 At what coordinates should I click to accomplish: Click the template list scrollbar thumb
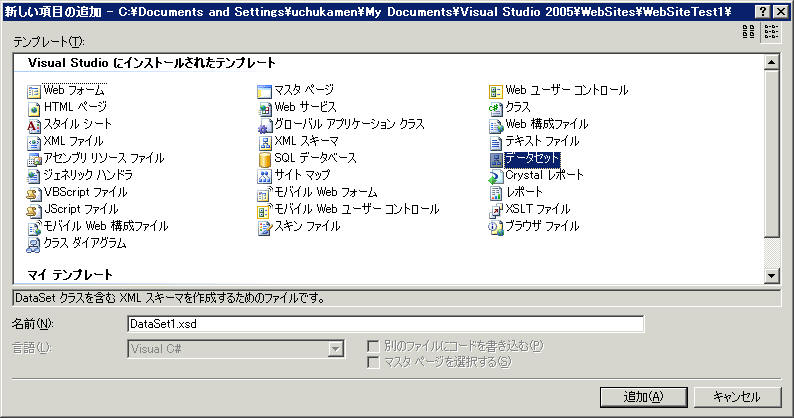(x=771, y=153)
